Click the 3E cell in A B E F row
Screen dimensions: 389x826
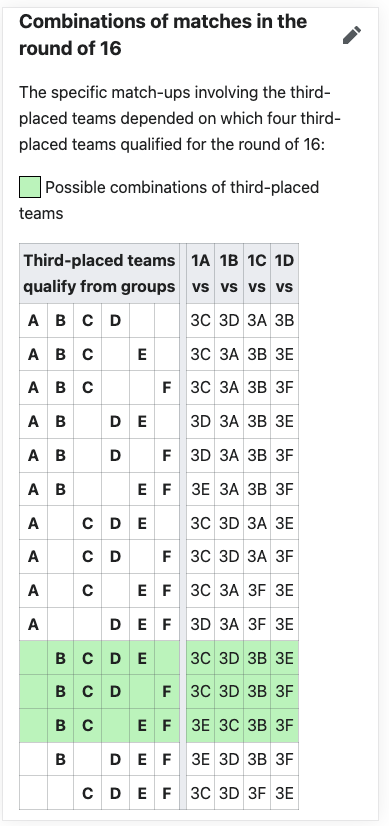(200, 489)
